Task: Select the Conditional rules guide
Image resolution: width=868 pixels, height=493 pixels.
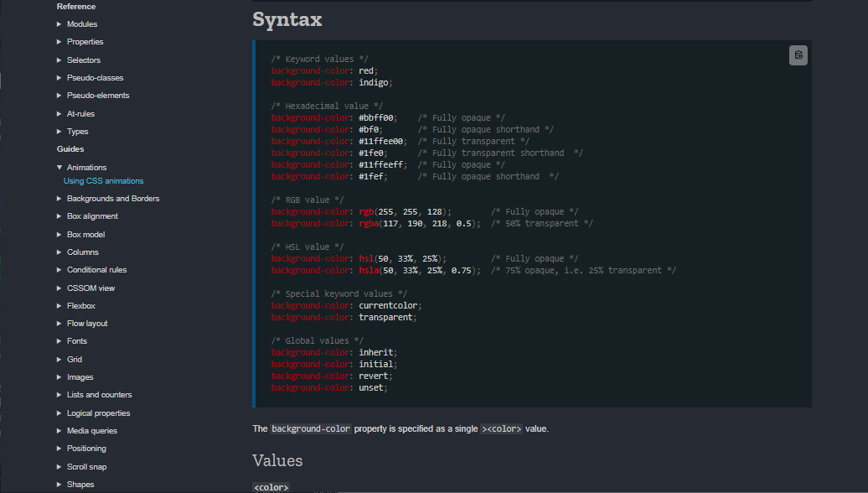Action: tap(97, 270)
